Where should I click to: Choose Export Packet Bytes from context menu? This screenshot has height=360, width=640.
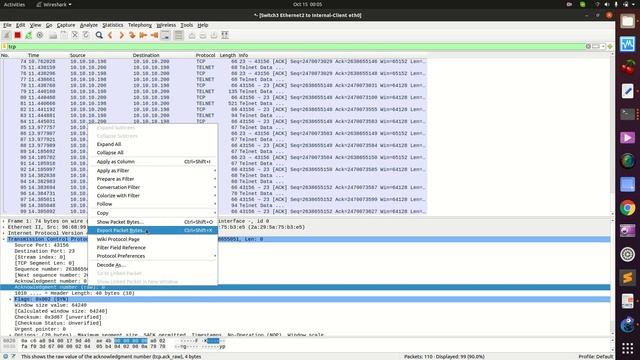[x=153, y=230]
